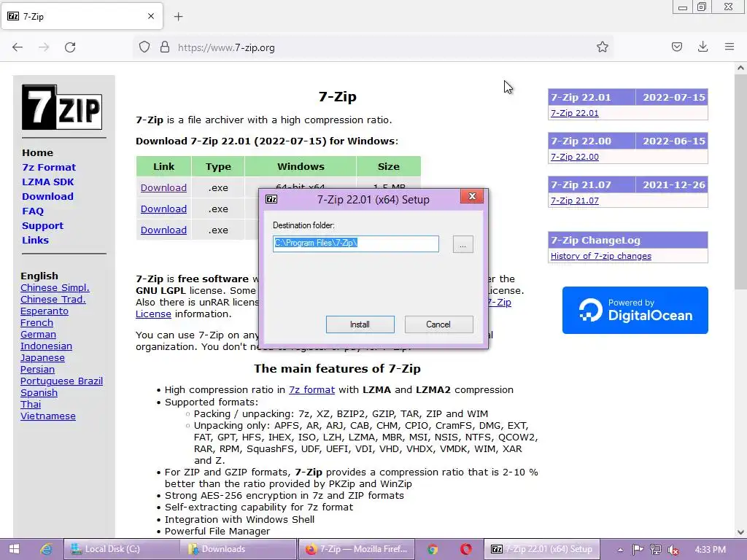This screenshot has height=560, width=747.
Task: Open History of 7-zip changes link
Action: [x=601, y=256]
